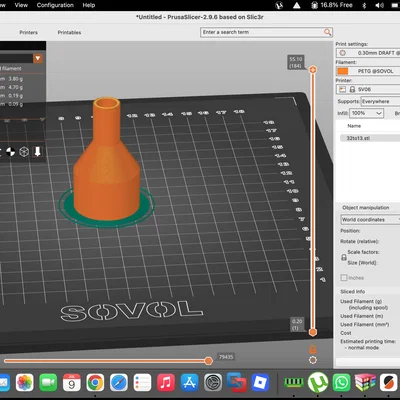The height and width of the screenshot is (400, 400).
Task: Open Safari from the dock
Action: [119, 383]
